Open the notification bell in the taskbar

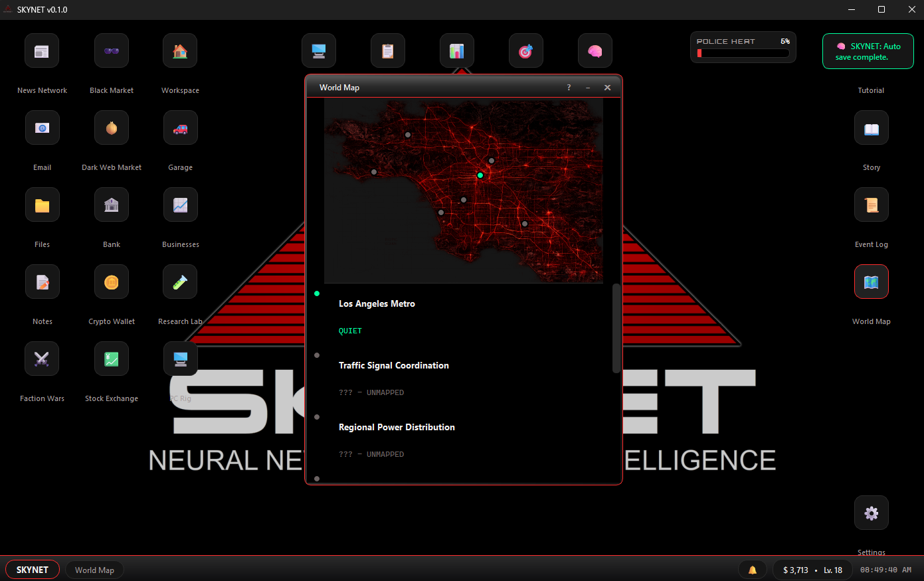[x=753, y=570]
